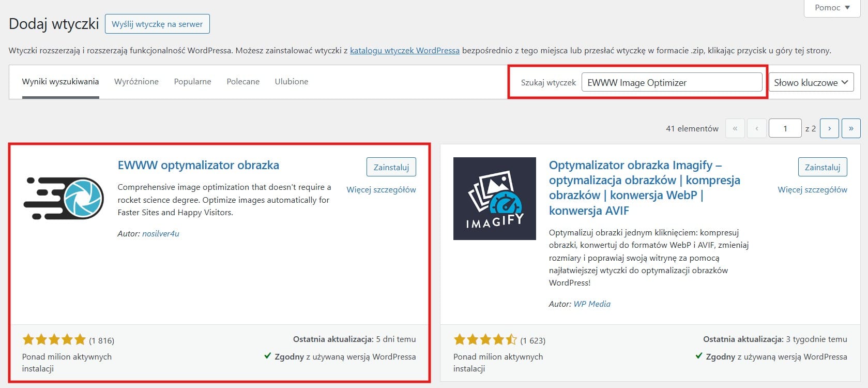Switch to the Polecane tab
The width and height of the screenshot is (868, 388).
243,82
